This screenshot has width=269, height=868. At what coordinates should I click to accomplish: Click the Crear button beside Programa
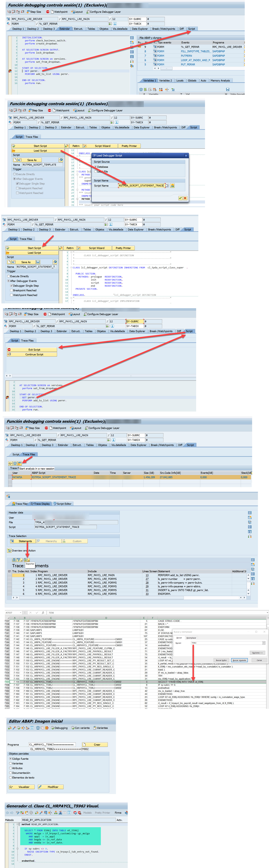pyautogui.click(x=95, y=744)
